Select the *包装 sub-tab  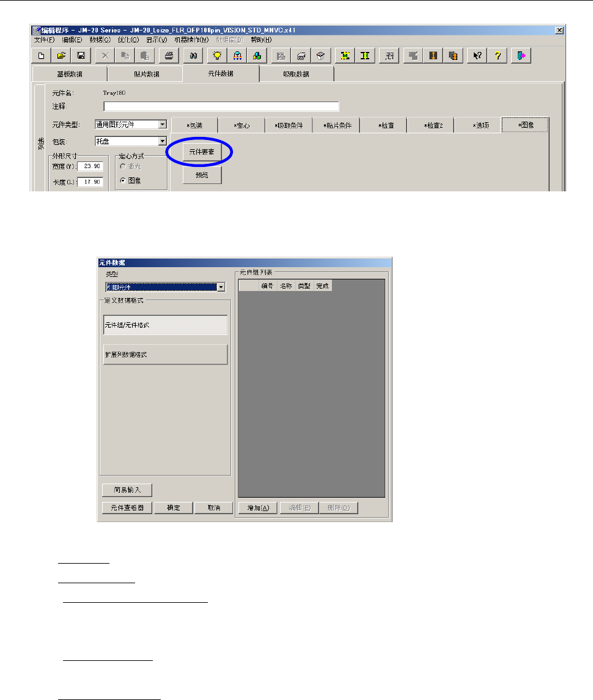click(x=194, y=125)
